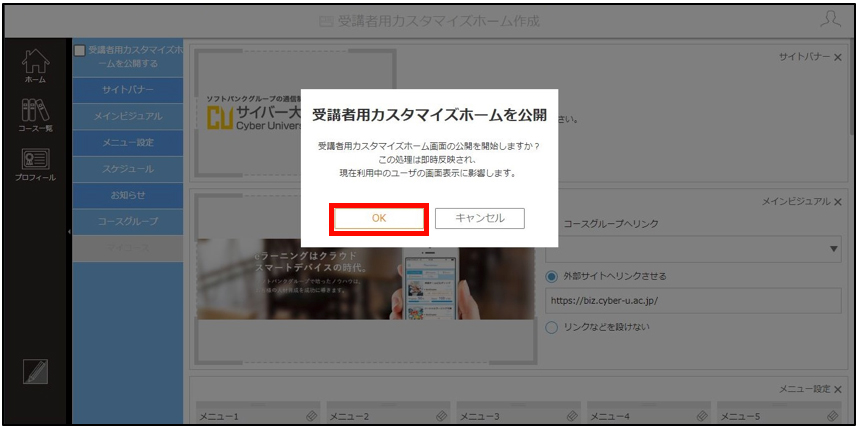Image resolution: width=857 pixels, height=430 pixels.
Task: Select サイトバナー in the blue menu
Action: pos(128,90)
